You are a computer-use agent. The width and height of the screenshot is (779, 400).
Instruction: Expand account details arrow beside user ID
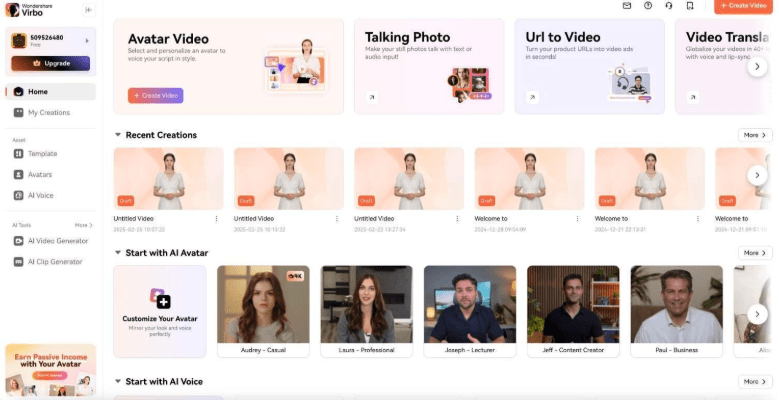(x=86, y=41)
